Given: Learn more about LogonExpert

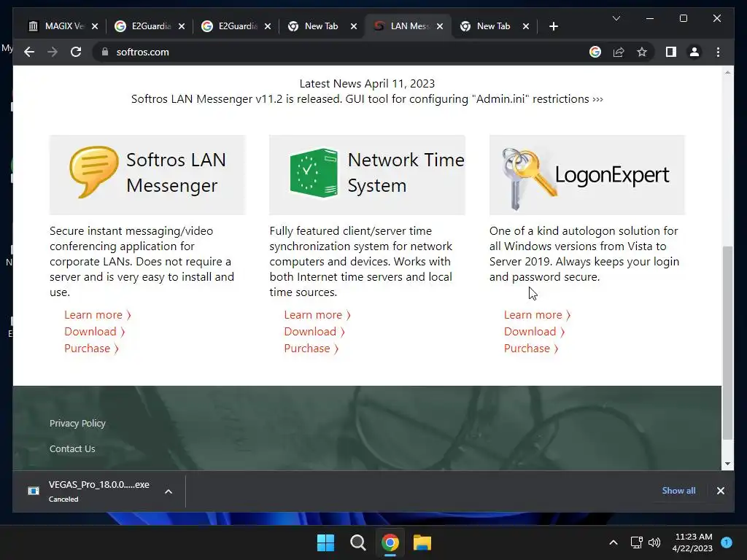Looking at the screenshot, I should 538,315.
